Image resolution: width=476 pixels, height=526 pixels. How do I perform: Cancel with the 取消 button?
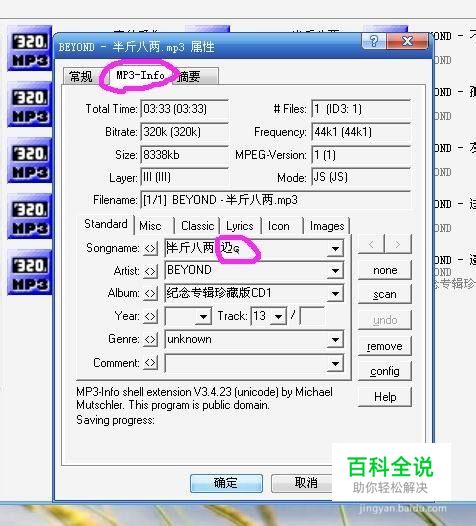point(302,483)
